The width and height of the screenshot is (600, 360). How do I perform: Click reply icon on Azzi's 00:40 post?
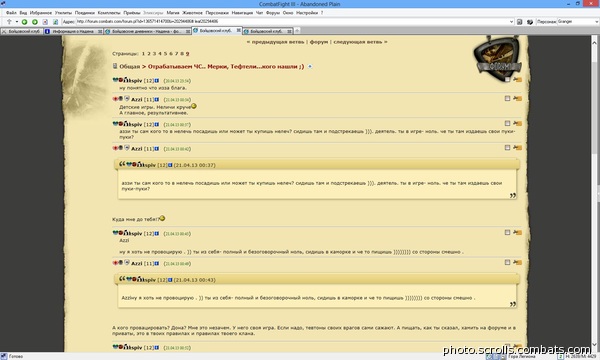tap(517, 148)
